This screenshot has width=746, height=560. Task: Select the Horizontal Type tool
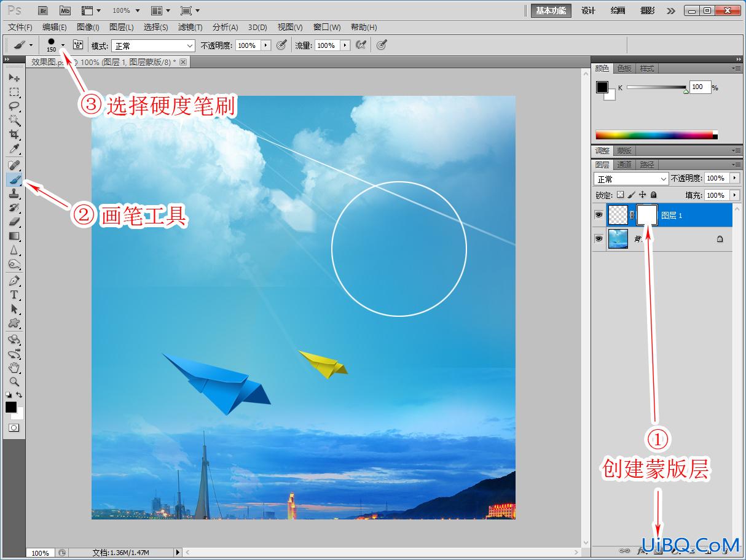point(14,295)
